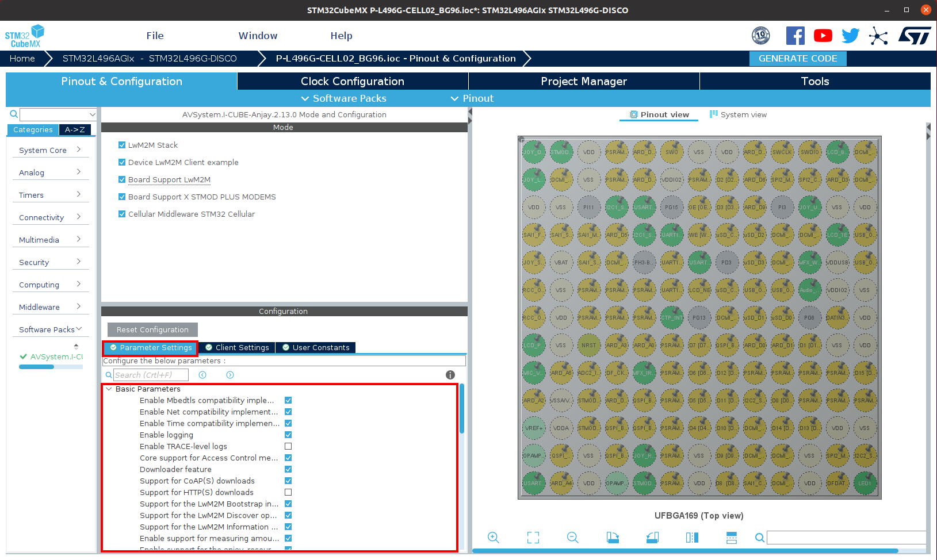Image resolution: width=937 pixels, height=560 pixels.
Task: Uncheck the LwM2M Stack checkbox
Action: point(122,145)
